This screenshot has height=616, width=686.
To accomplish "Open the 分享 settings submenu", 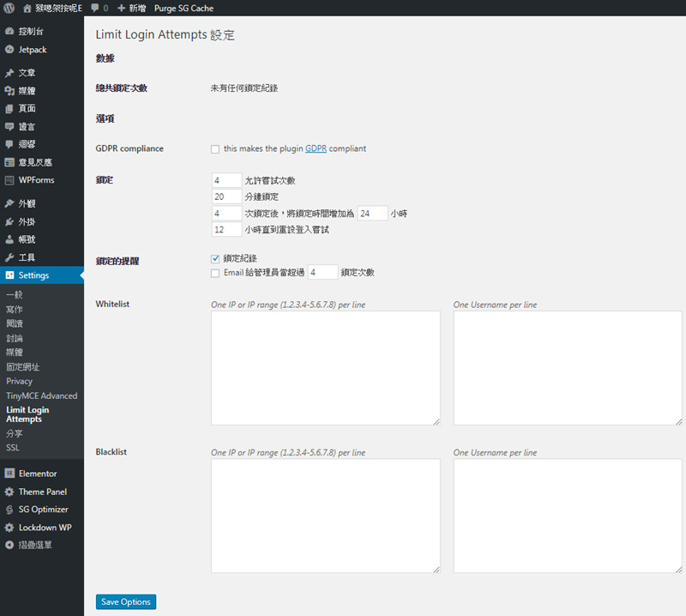I will click(14, 433).
